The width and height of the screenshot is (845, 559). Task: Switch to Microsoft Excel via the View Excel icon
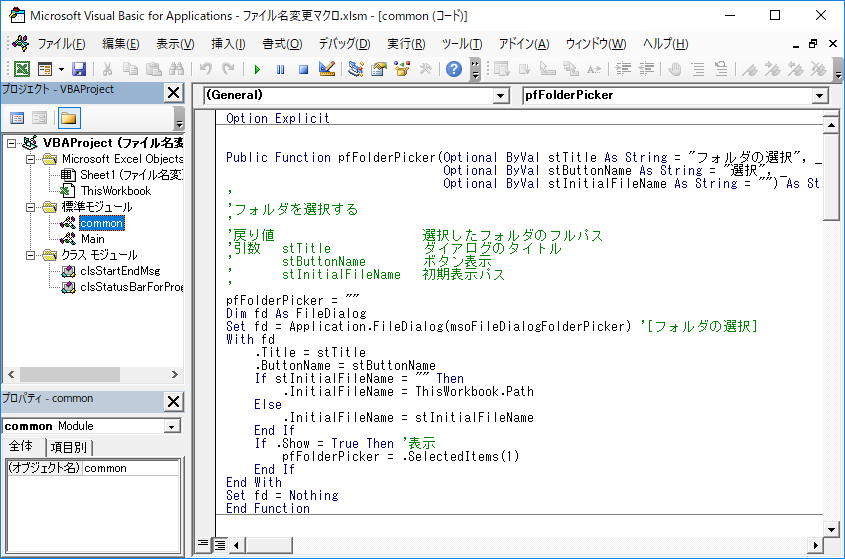(x=22, y=69)
